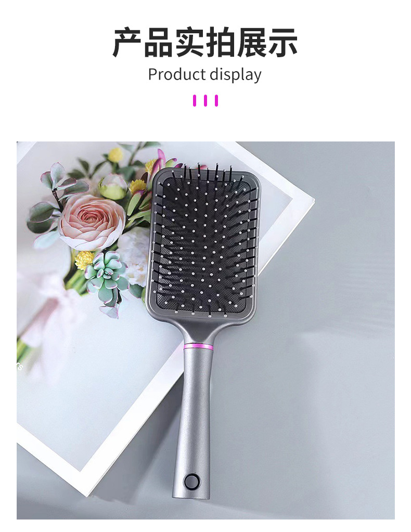Select the pink rose in bouquet

coord(91,220)
